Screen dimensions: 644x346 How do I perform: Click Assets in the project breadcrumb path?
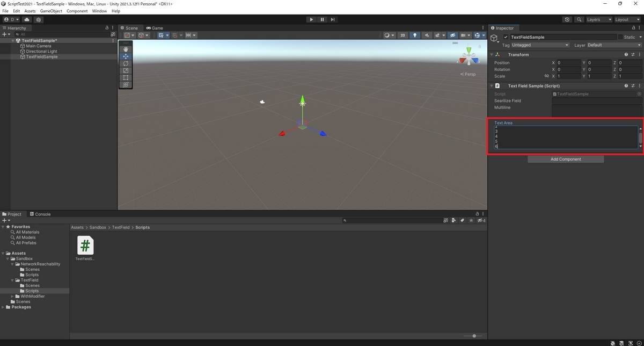pos(77,227)
